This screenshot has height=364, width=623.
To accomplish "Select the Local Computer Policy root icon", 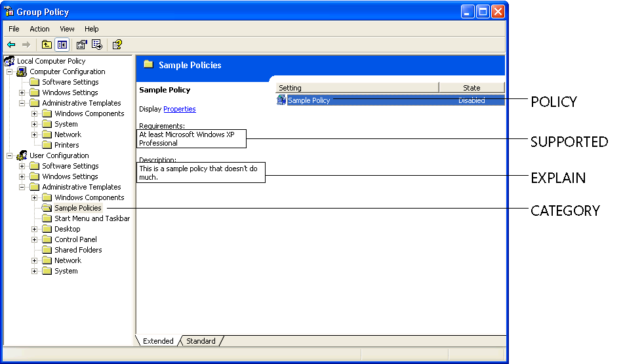I will click(9, 61).
